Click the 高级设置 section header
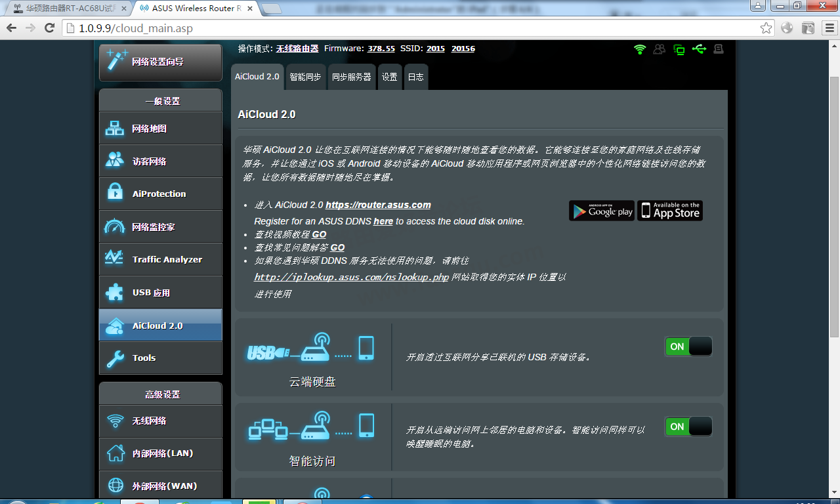 point(161,394)
